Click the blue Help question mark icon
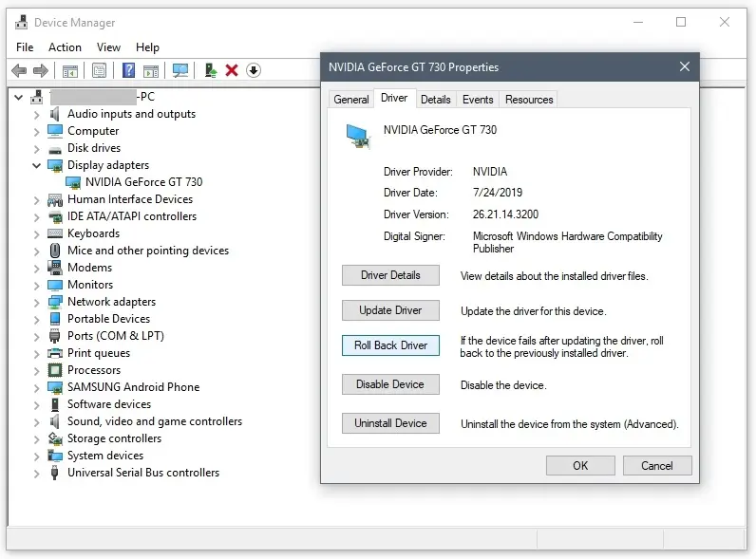 tap(128, 70)
